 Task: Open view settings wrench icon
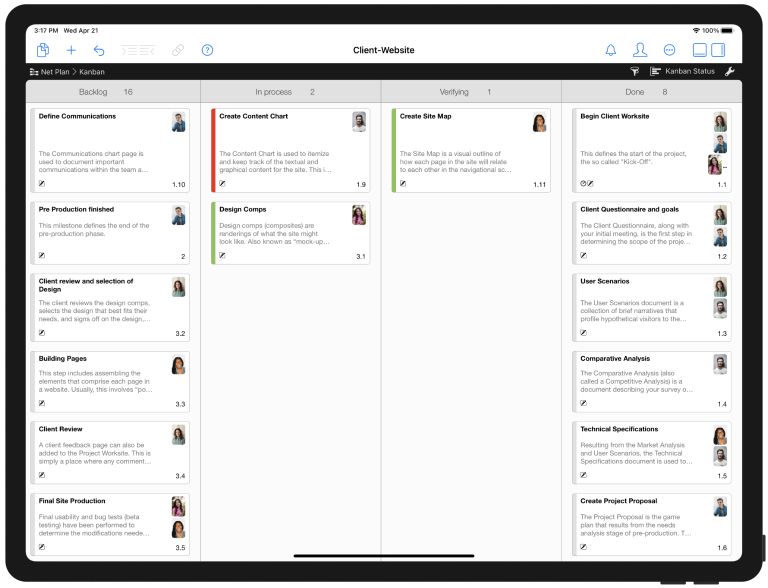coord(730,72)
